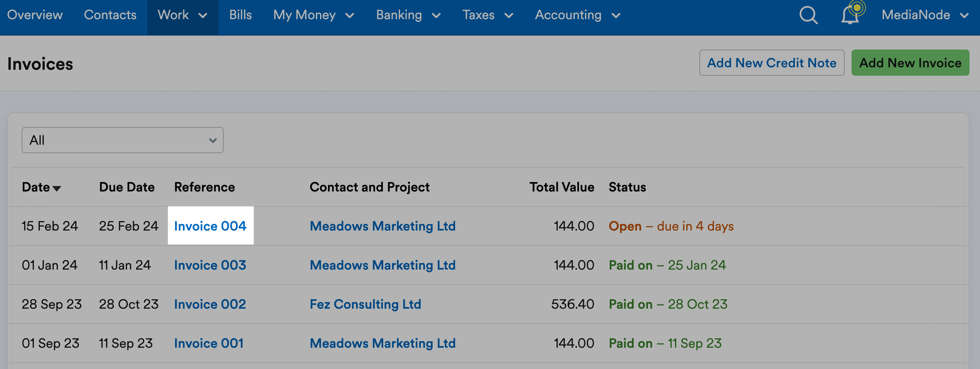Open Invoice 003
Image resolution: width=980 pixels, height=369 pixels.
(210, 265)
